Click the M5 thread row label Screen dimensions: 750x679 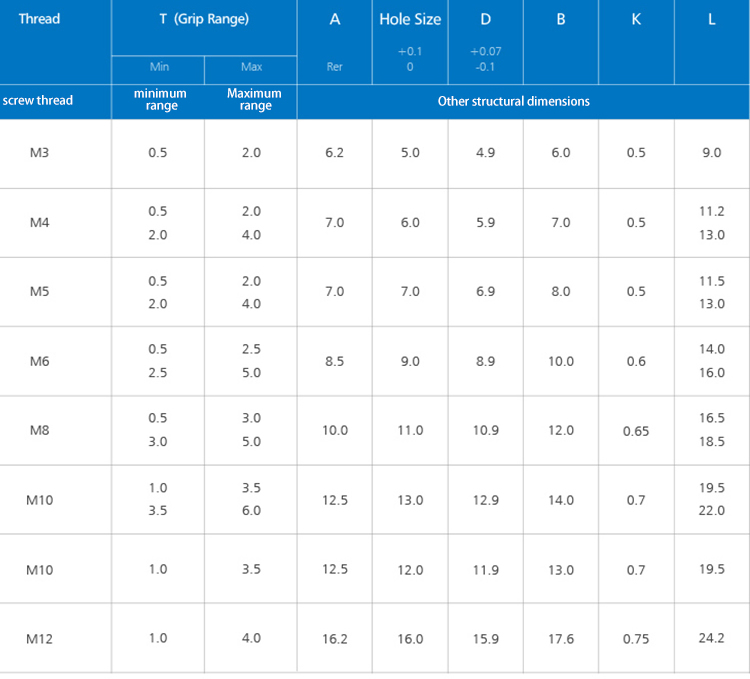coord(40,292)
